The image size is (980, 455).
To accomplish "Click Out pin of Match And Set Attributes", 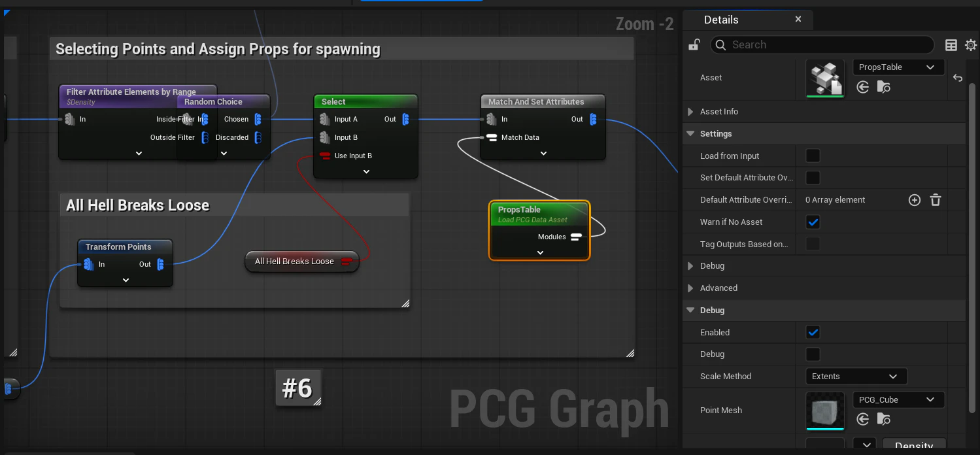I will pos(593,119).
